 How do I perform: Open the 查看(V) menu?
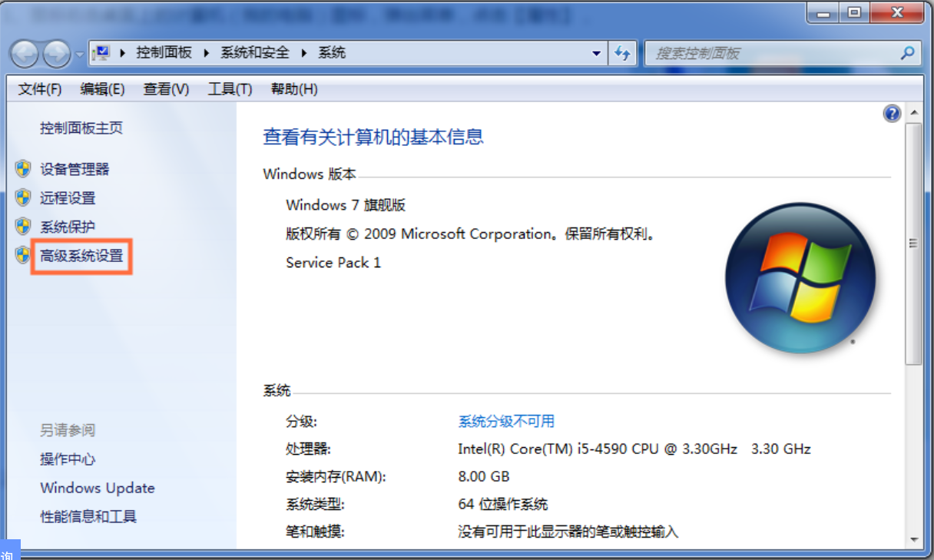click(166, 89)
